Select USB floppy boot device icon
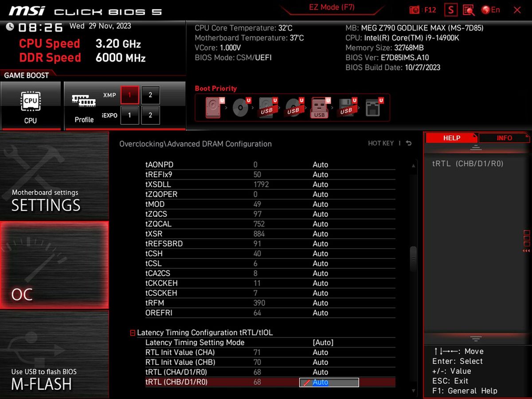This screenshot has width=532, height=399. point(346,107)
